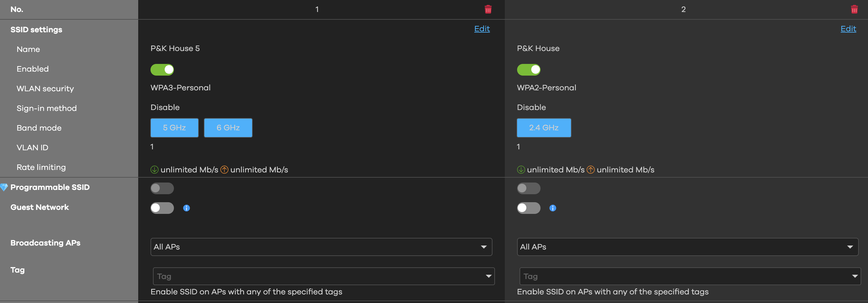The width and height of the screenshot is (868, 303).
Task: Edit settings of P&K House SSID 2
Action: pyautogui.click(x=848, y=29)
